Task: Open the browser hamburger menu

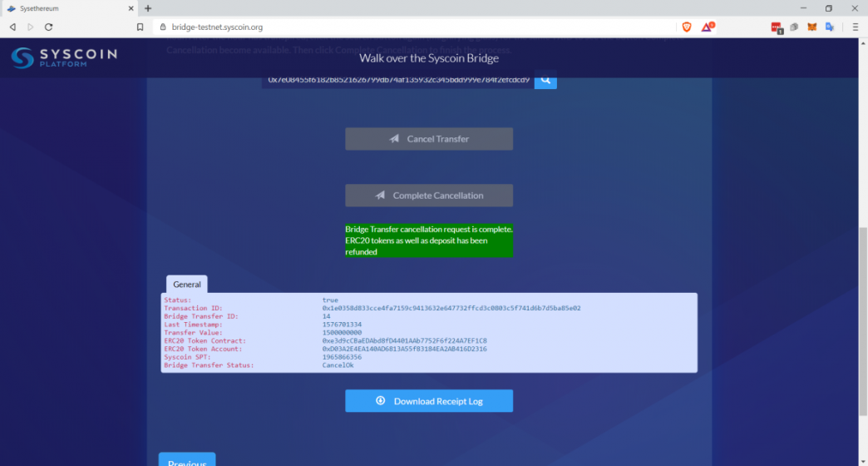Action: tap(856, 27)
